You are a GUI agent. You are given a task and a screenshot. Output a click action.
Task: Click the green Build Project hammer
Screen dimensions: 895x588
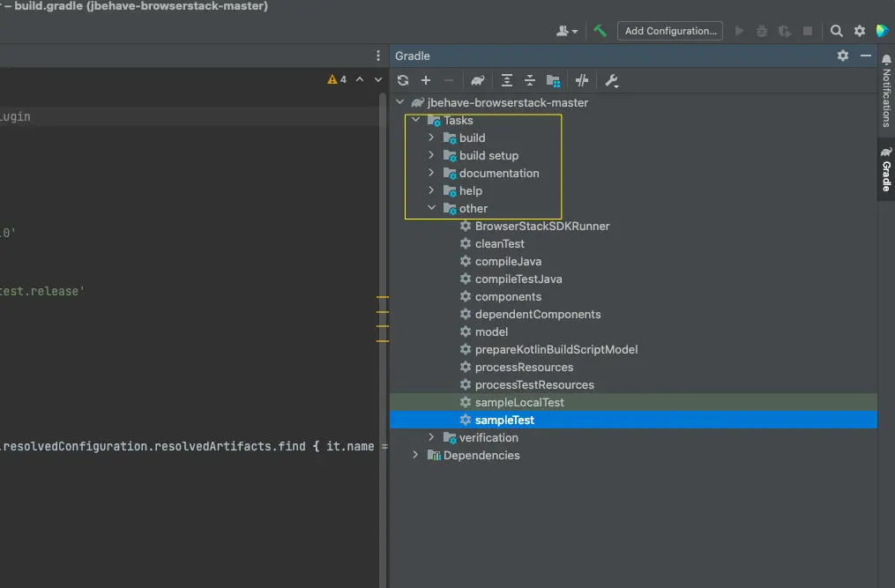tap(600, 31)
